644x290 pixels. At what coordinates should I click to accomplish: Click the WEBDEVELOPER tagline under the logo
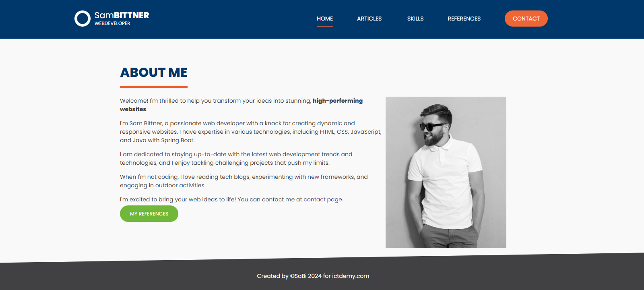(112, 23)
